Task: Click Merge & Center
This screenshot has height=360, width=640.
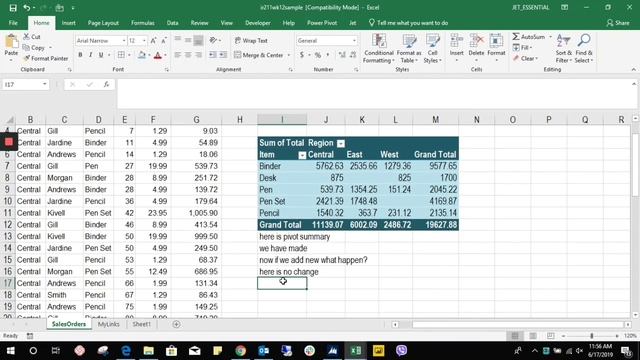Action: point(259,55)
